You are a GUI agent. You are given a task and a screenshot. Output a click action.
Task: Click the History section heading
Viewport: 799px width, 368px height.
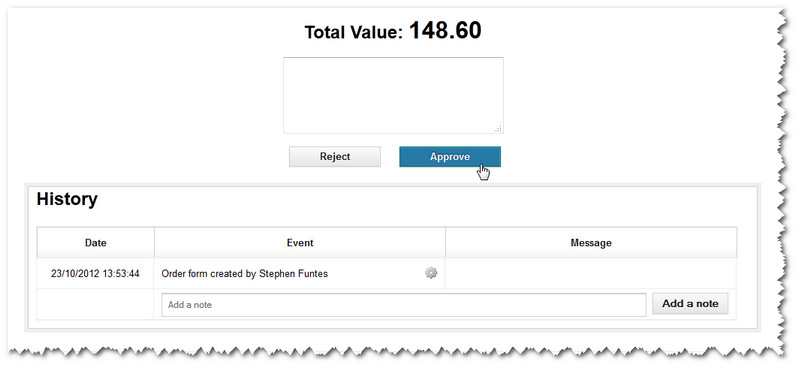coord(67,199)
